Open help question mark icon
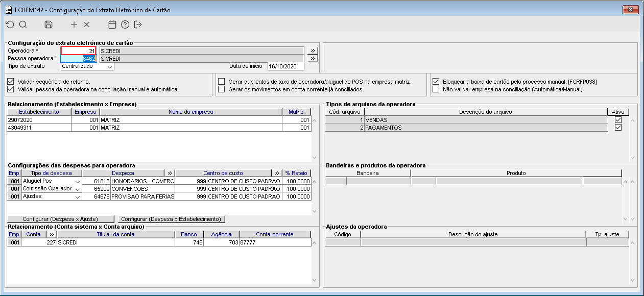 [x=125, y=24]
